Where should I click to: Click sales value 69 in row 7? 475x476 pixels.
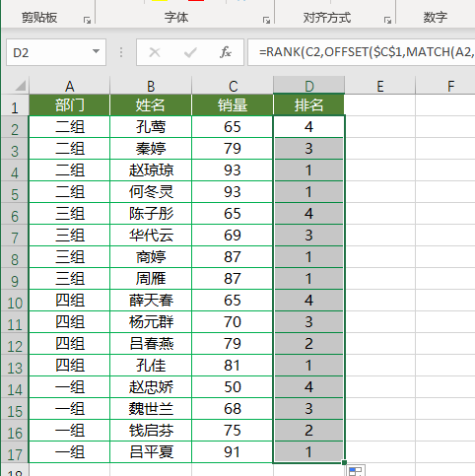233,236
